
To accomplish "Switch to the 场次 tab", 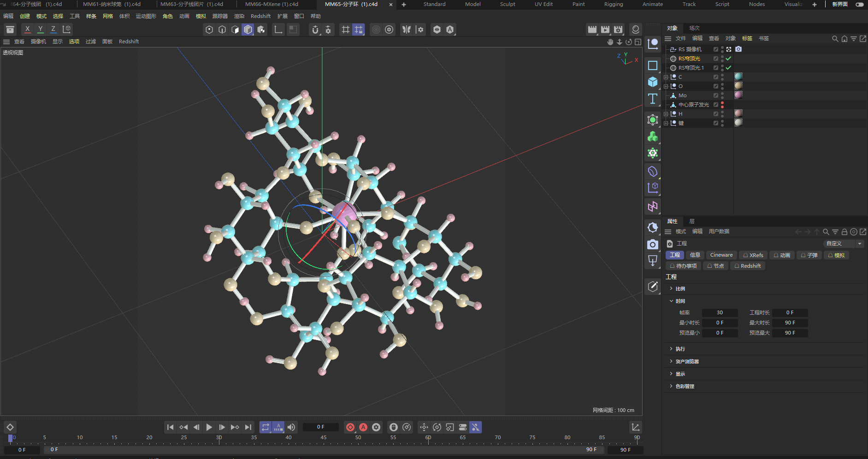I will click(694, 28).
